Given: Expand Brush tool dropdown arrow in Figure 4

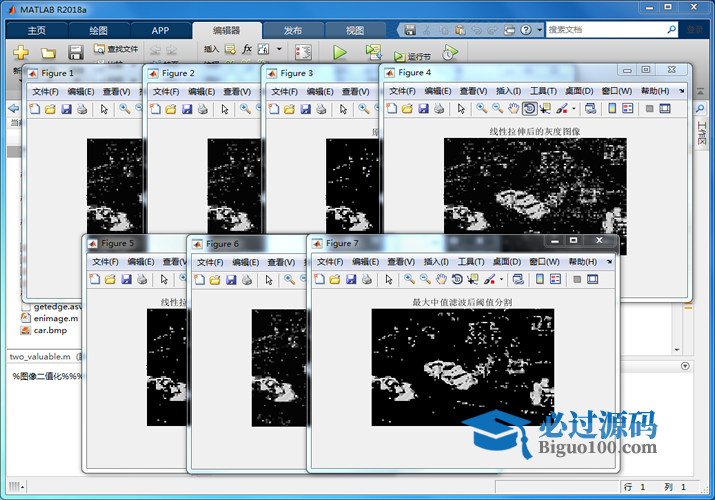Looking at the screenshot, I should click(572, 109).
